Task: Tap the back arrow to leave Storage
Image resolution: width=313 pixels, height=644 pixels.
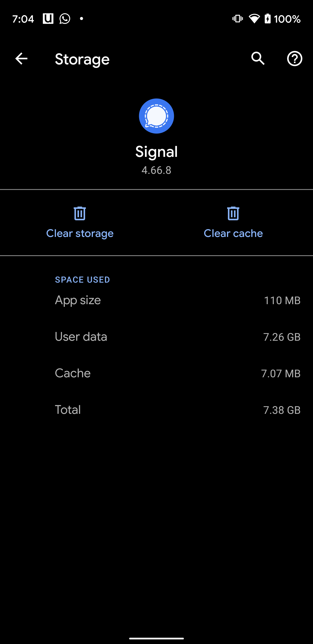Action: pyautogui.click(x=21, y=59)
